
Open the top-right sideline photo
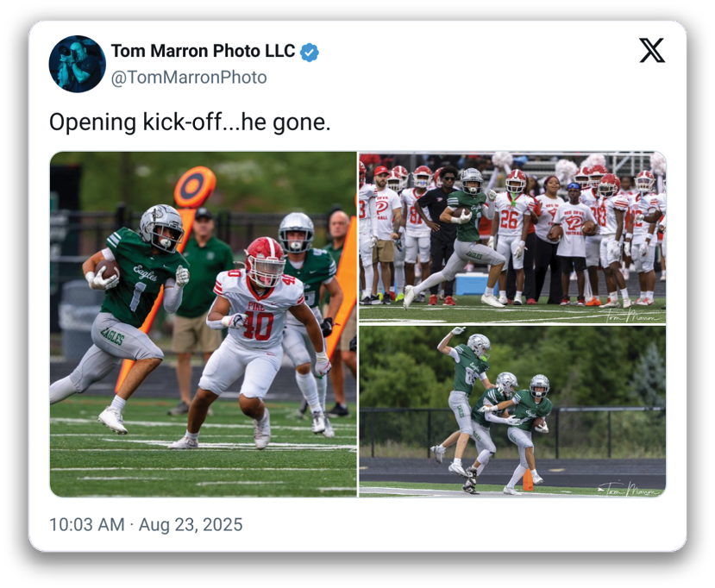512,237
